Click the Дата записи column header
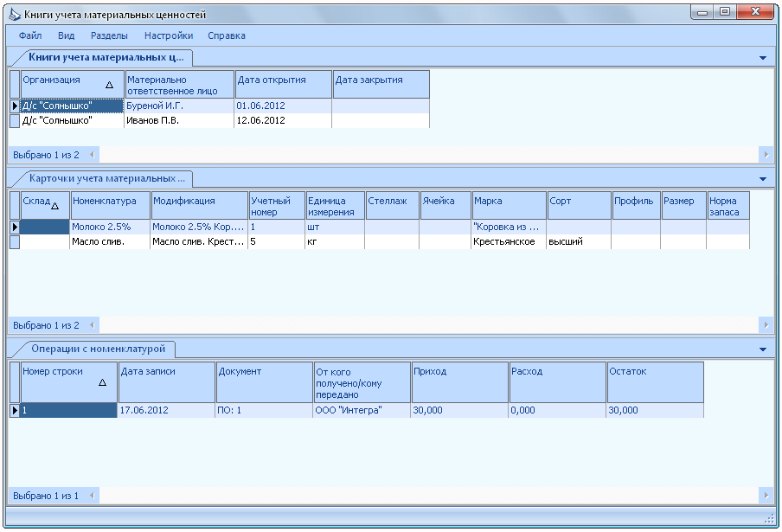Screen dimensions: 782x532 tap(167, 382)
